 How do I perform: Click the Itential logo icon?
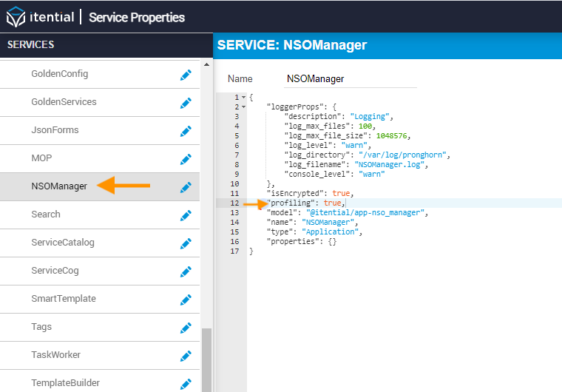pyautogui.click(x=16, y=17)
